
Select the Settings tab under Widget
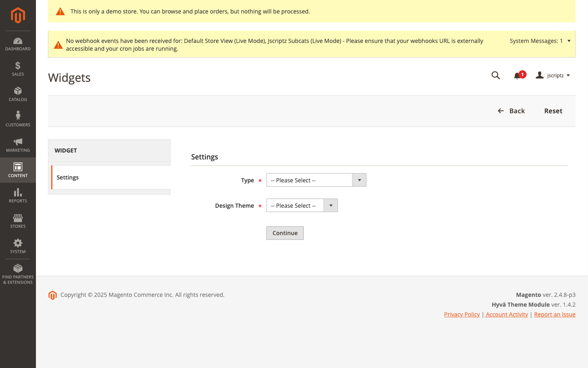[67, 177]
